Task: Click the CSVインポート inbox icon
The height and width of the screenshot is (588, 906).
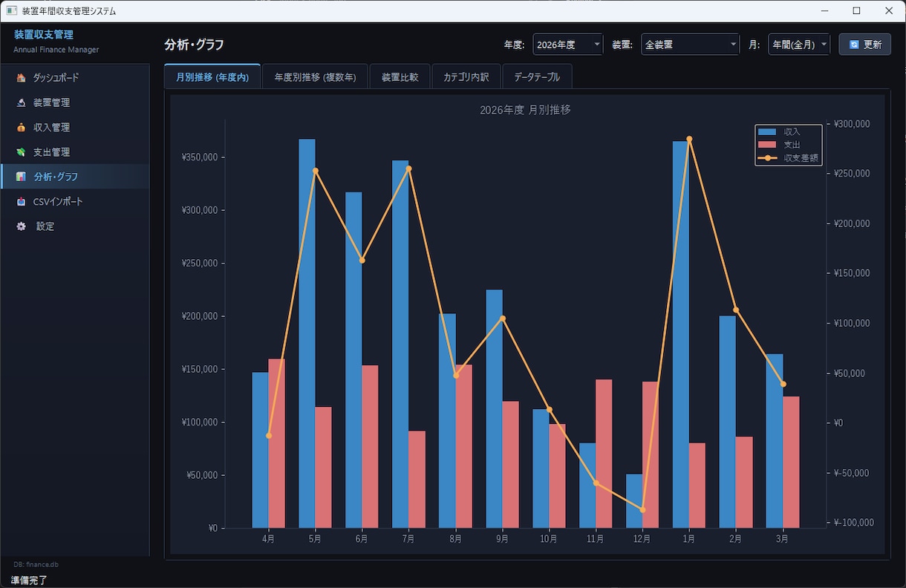Action: coord(21,201)
